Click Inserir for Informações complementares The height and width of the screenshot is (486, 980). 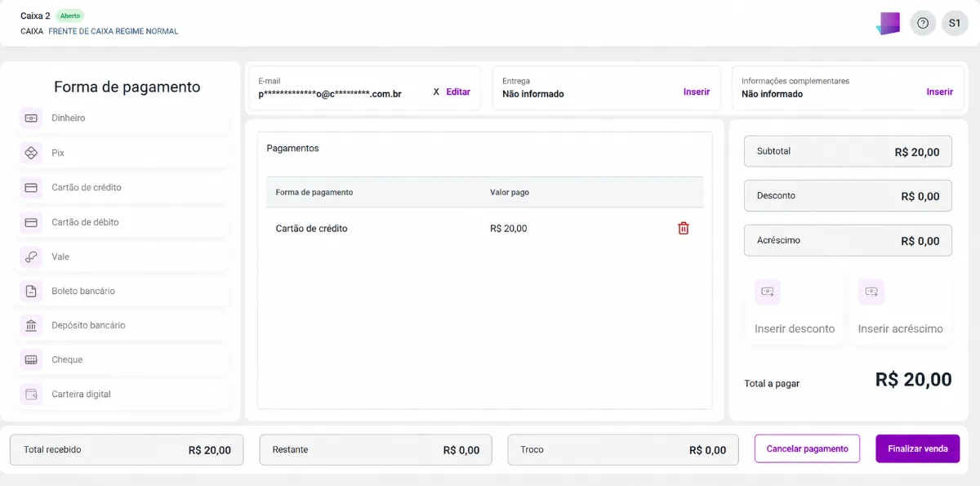pos(939,92)
